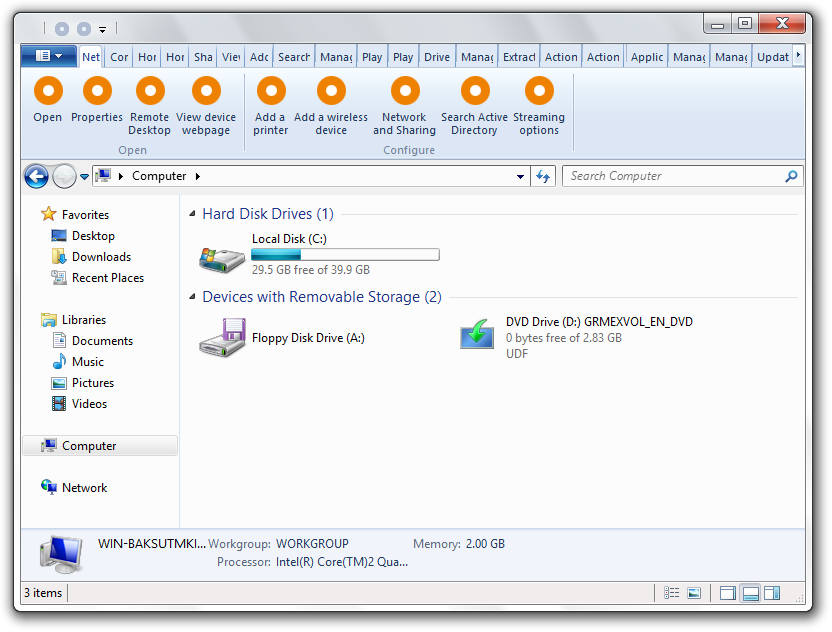This screenshot has height=632, width=832.
Task: Click the Forward navigation button
Action: pyautogui.click(x=64, y=176)
